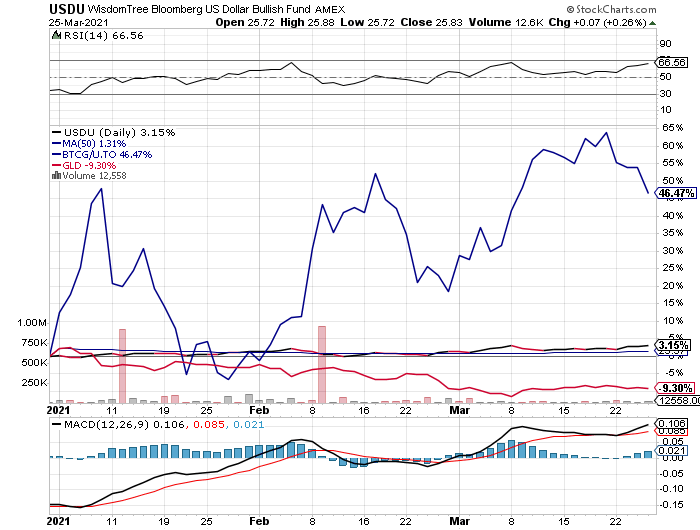Screen dimensions: 700x530
Task: Click the red 0.085 MACD signal value
Action: coord(209,424)
